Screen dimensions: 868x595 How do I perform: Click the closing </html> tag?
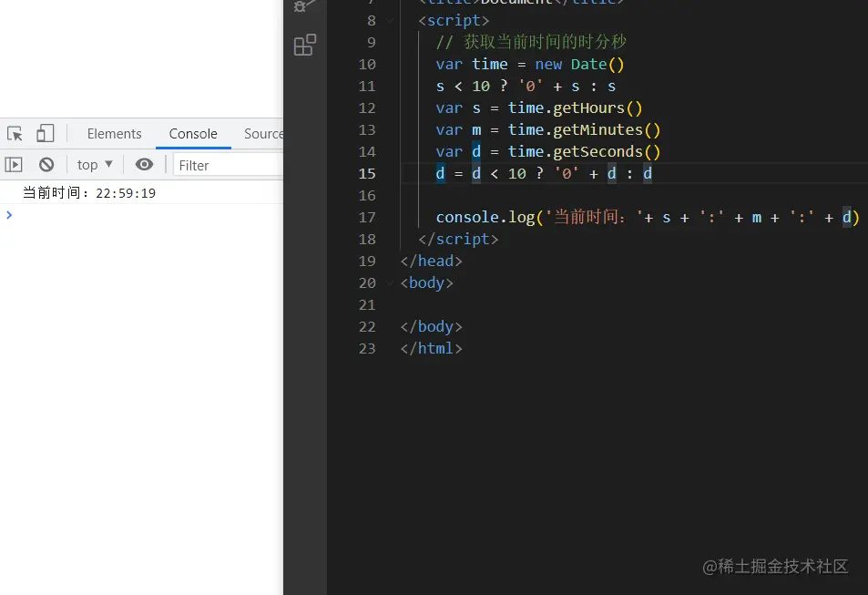[431, 348]
